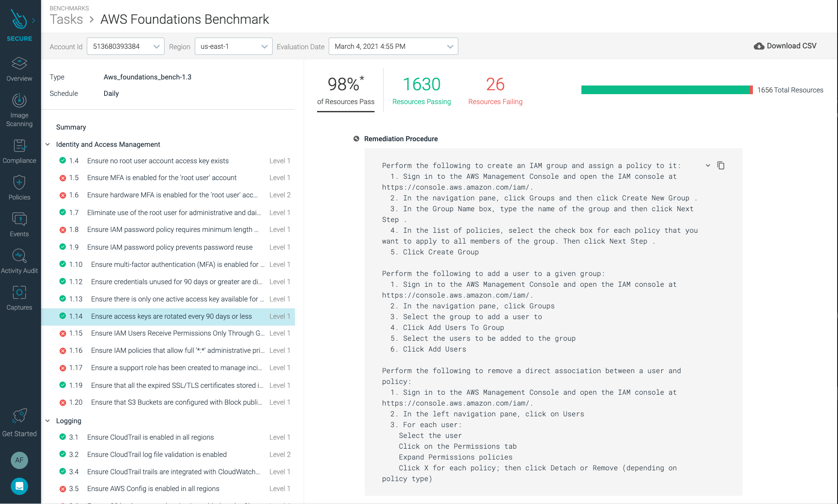Screen dimensions: 838x504
Task: Collapse the Identity and Access Management section
Action: click(x=48, y=144)
